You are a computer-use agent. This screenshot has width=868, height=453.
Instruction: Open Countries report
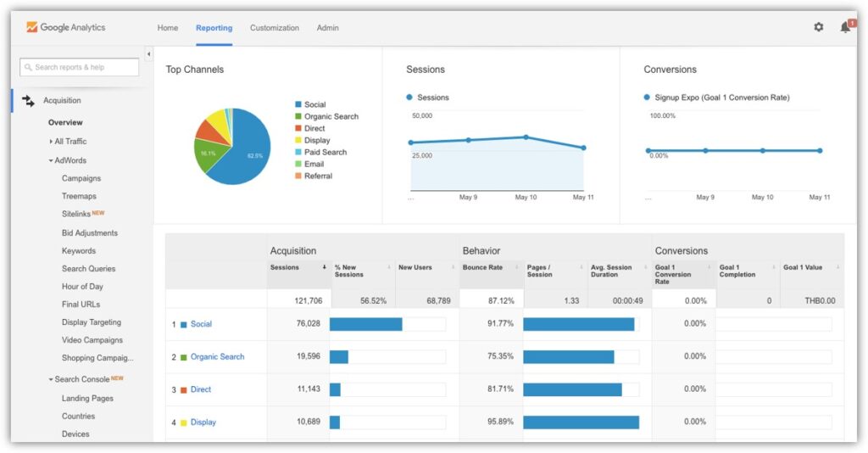[78, 416]
